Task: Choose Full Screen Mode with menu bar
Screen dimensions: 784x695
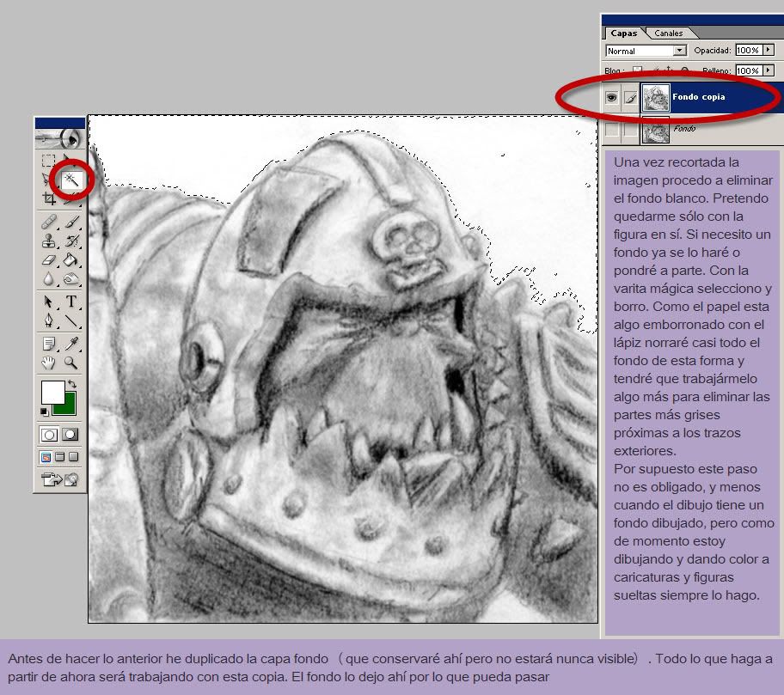Action: point(59,457)
